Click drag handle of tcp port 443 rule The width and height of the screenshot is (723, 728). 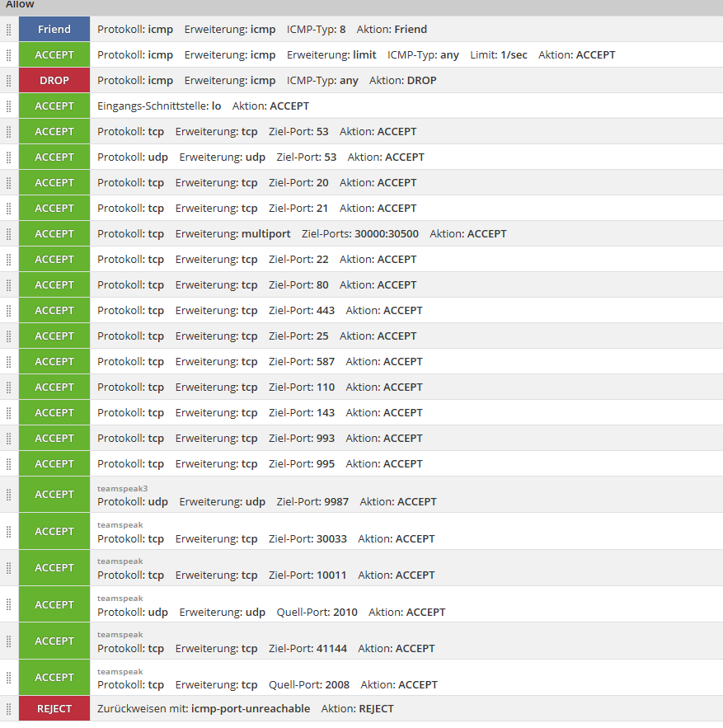[9, 311]
